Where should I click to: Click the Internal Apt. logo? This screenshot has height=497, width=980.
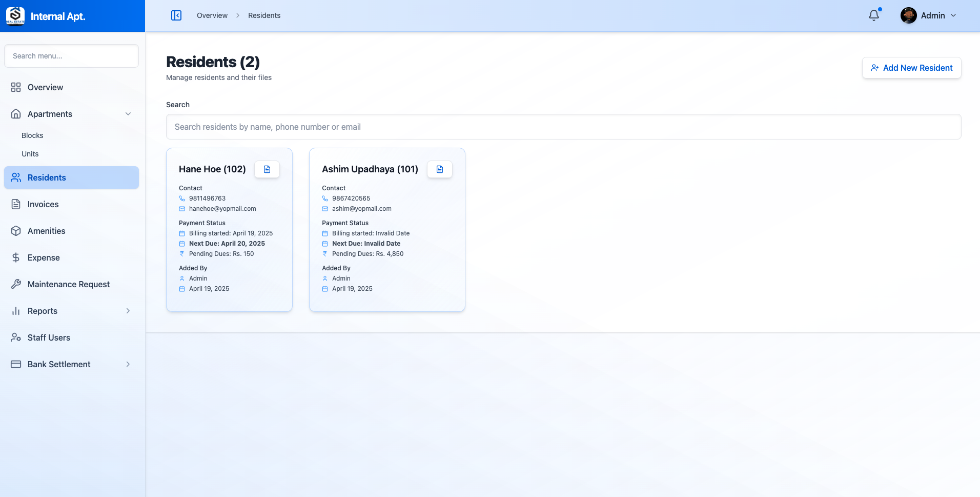pos(57,16)
